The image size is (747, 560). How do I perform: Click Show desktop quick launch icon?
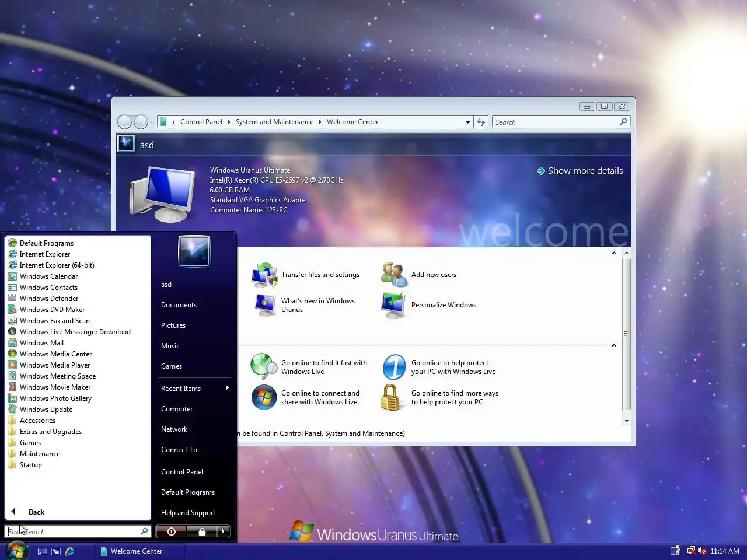[x=43, y=551]
